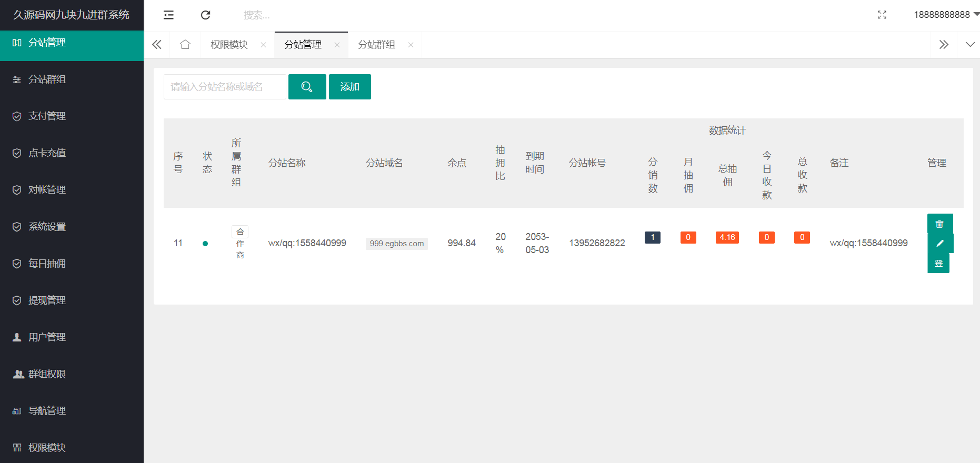Close the 分站管理 tab
The image size is (980, 463).
pos(337,45)
